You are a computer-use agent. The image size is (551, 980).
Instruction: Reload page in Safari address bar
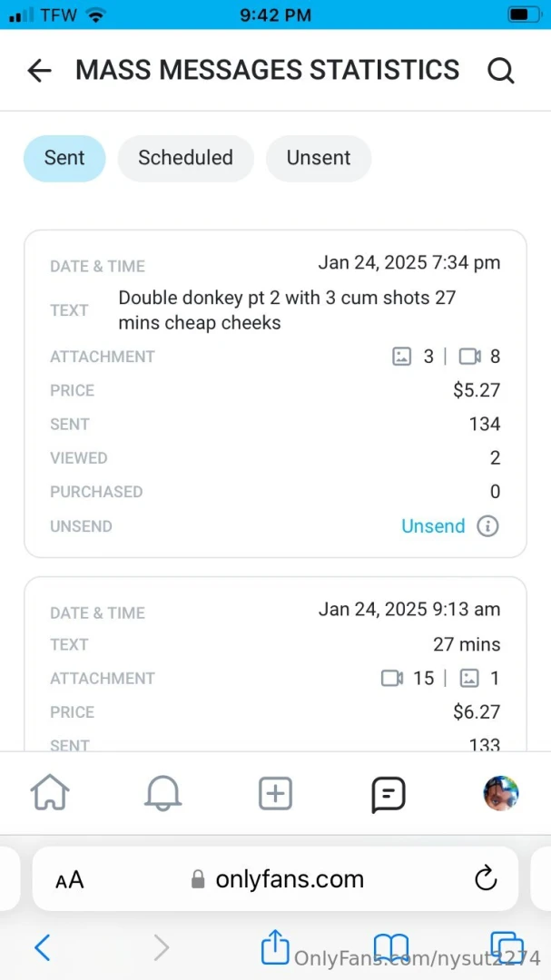(486, 878)
